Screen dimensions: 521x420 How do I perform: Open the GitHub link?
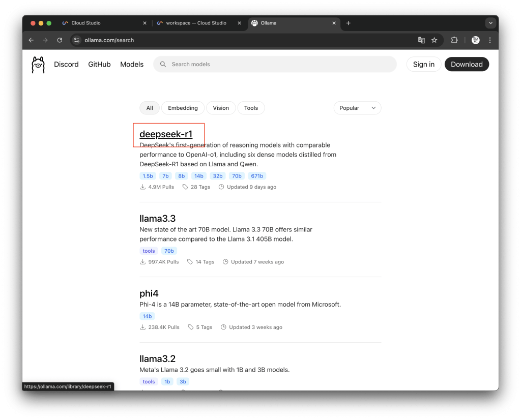(x=99, y=64)
